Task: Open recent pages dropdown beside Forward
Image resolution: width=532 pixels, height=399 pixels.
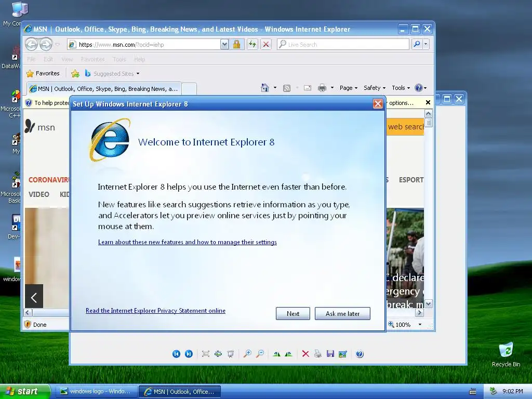Action: [57, 44]
